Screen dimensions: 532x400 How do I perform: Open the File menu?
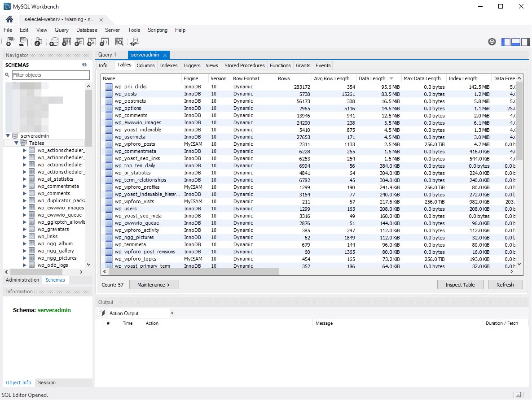pos(8,30)
